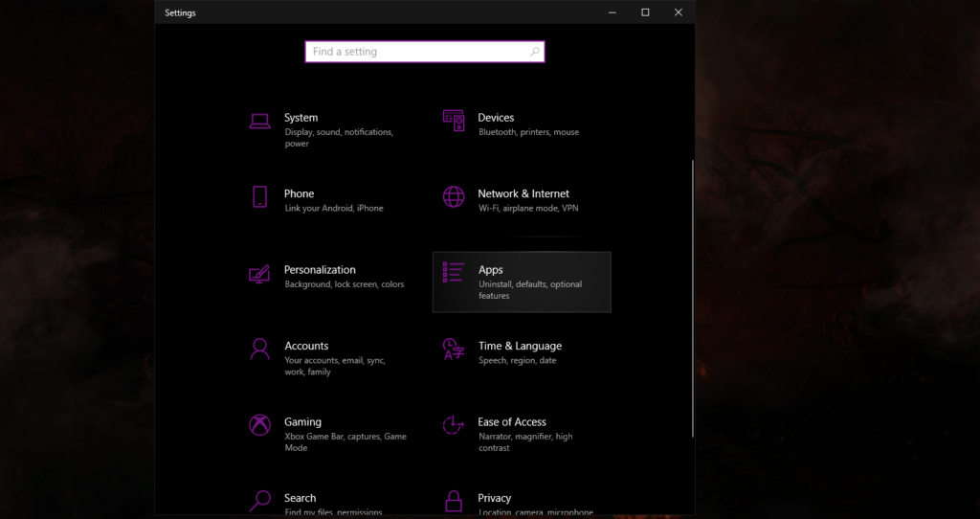Click the Phone device icon
Viewport: 980px width, 519px height.
pyautogui.click(x=259, y=197)
